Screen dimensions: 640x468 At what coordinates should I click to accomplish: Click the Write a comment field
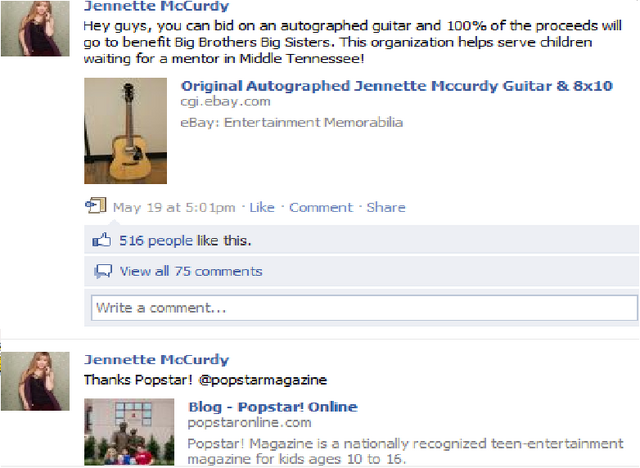364,308
